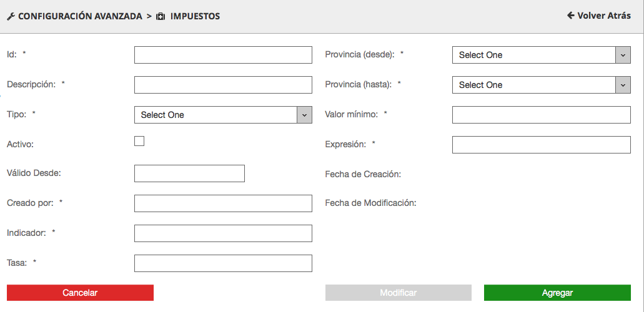Screen dimensions: 644x312
Task: Click the wrench icon beside Configuración Avanzada
Action: coord(11,16)
